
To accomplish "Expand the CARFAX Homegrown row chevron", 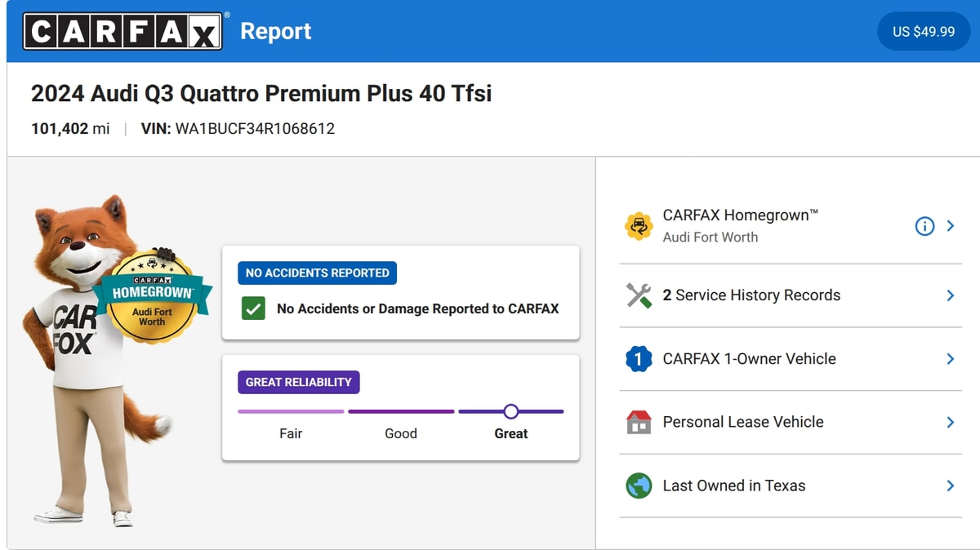I will pyautogui.click(x=951, y=226).
